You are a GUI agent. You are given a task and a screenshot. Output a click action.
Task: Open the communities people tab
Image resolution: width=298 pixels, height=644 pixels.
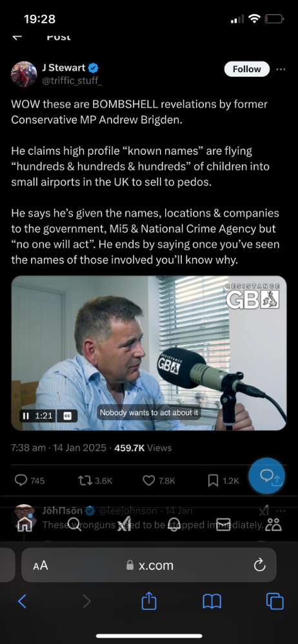273,525
